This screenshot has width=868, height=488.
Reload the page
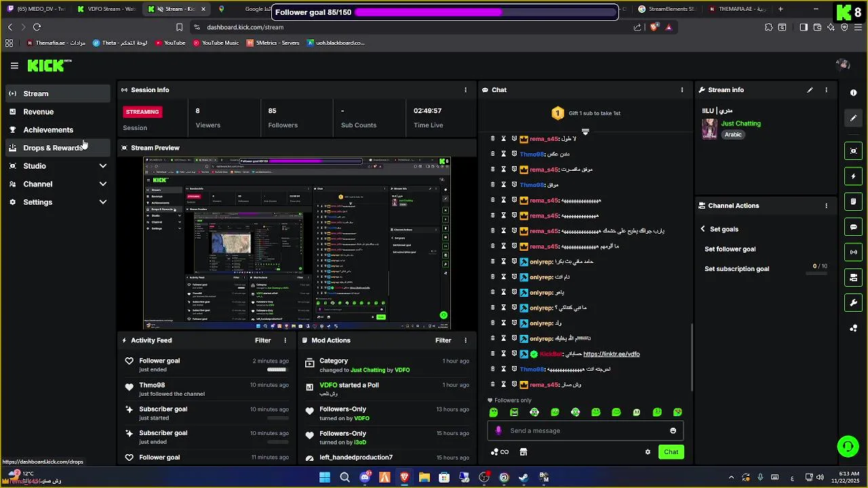pyautogui.click(x=37, y=27)
